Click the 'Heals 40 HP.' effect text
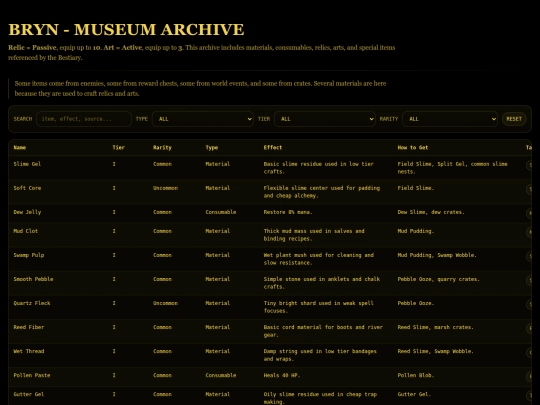 pyautogui.click(x=282, y=375)
